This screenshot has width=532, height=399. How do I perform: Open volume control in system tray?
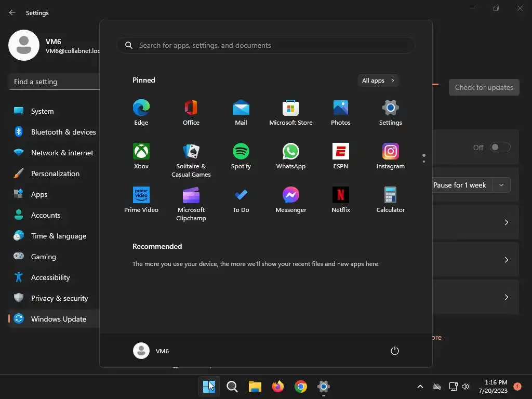coord(465,387)
